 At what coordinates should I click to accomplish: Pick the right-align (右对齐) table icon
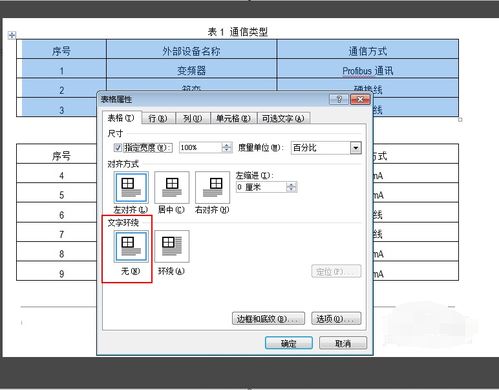212,187
